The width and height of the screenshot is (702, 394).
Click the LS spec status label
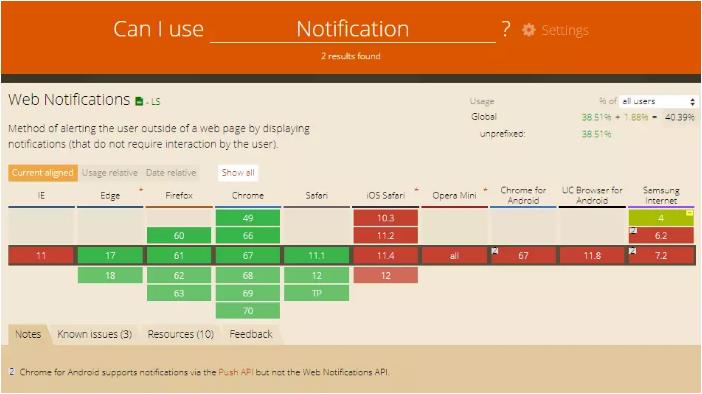coord(155,102)
